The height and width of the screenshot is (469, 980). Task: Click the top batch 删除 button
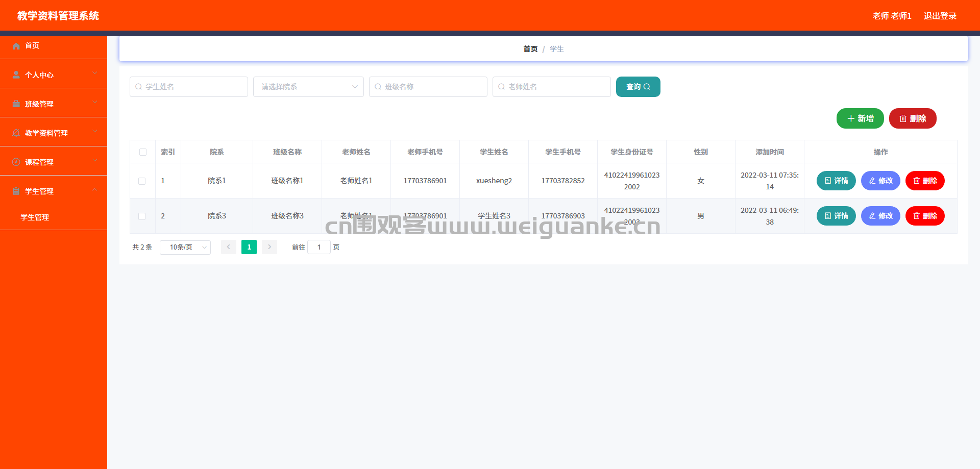[913, 118]
